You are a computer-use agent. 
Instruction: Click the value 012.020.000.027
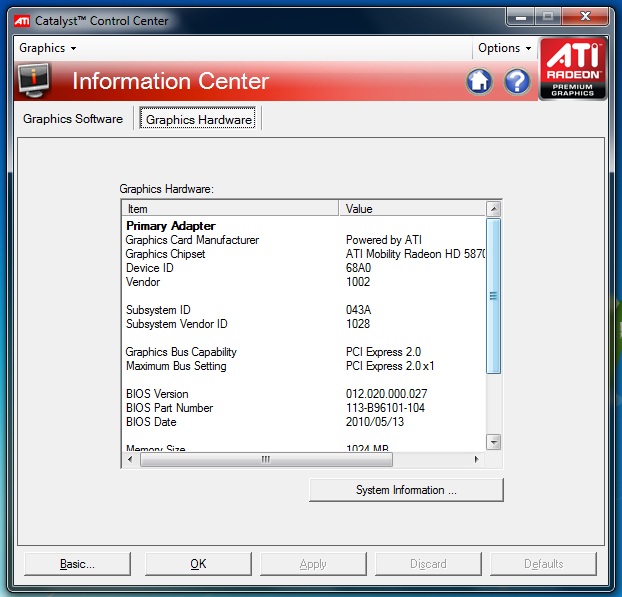[x=386, y=394]
